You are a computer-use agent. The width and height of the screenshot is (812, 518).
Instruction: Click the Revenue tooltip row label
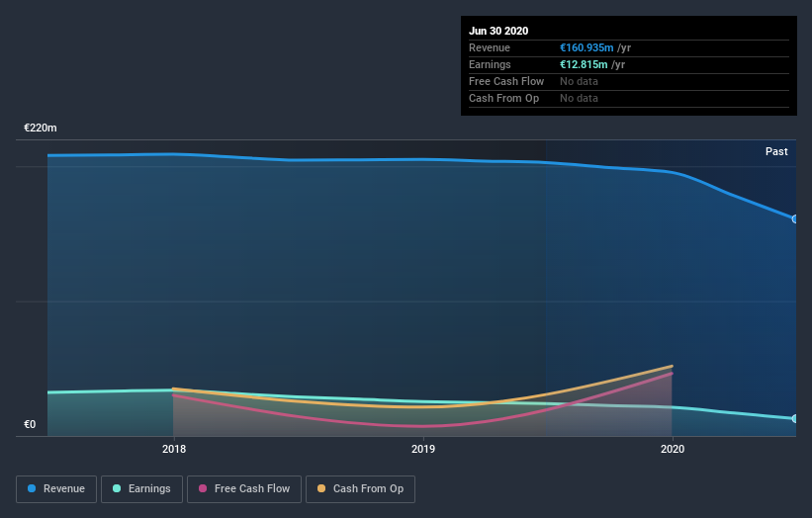(x=490, y=47)
